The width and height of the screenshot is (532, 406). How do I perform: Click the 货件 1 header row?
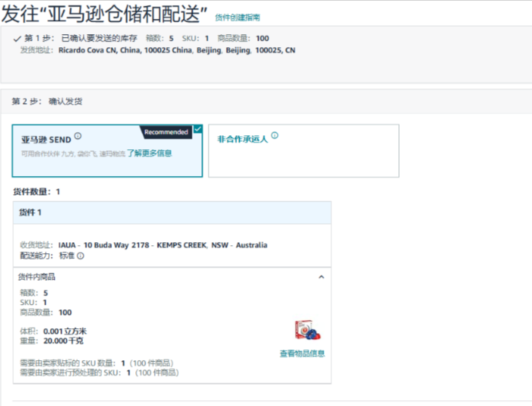click(172, 212)
